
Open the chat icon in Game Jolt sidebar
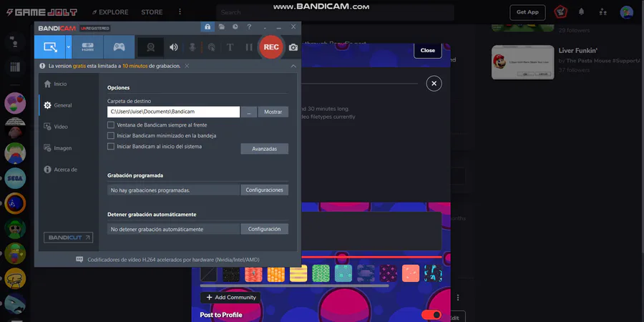[15, 43]
